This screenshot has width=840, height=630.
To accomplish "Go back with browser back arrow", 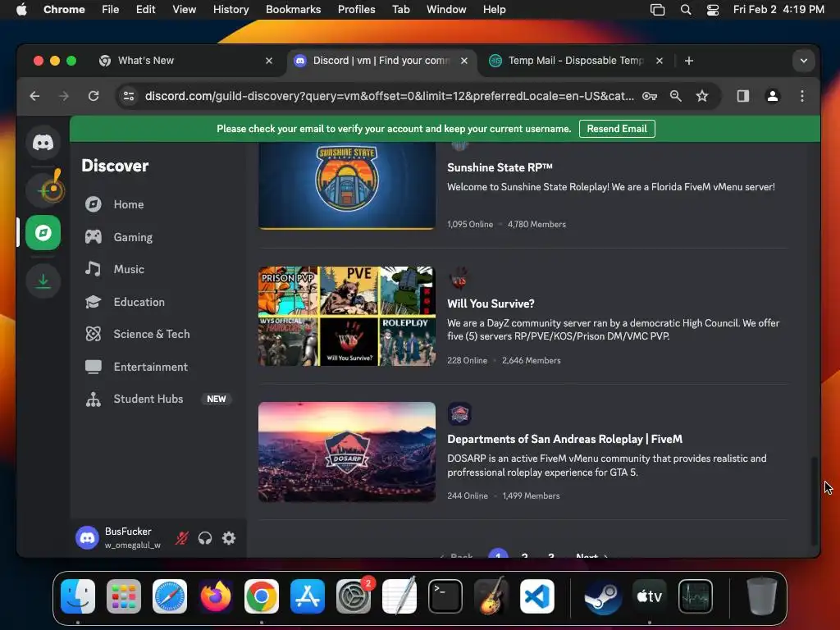I will [34, 97].
